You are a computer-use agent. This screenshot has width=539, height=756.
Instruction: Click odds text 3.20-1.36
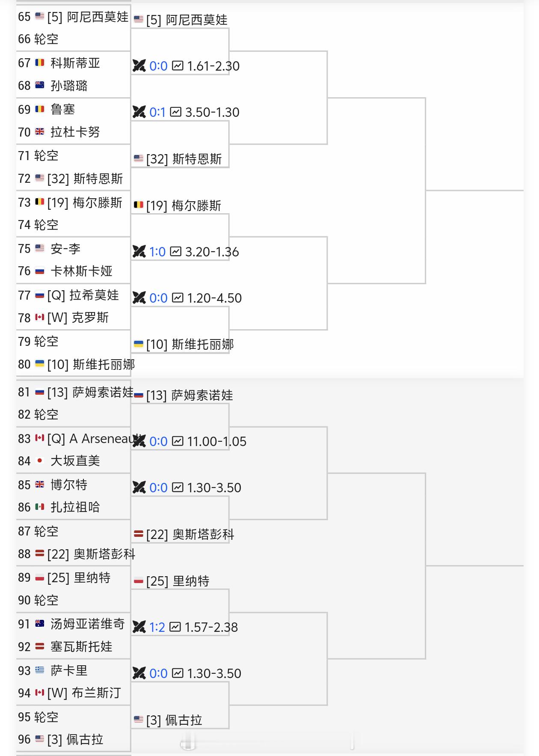coord(212,252)
